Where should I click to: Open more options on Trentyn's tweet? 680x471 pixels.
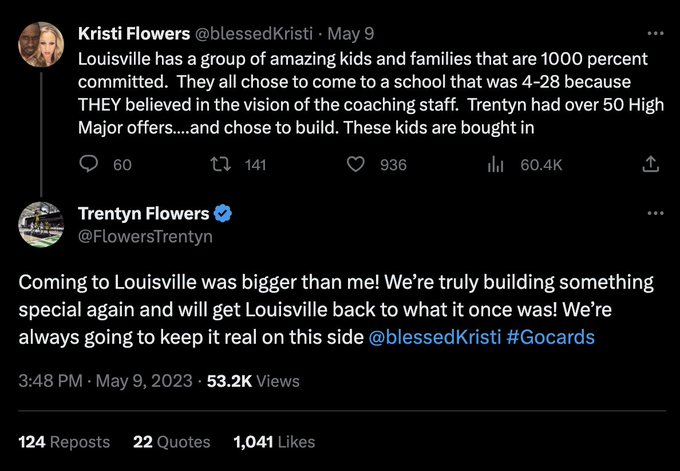[655, 213]
